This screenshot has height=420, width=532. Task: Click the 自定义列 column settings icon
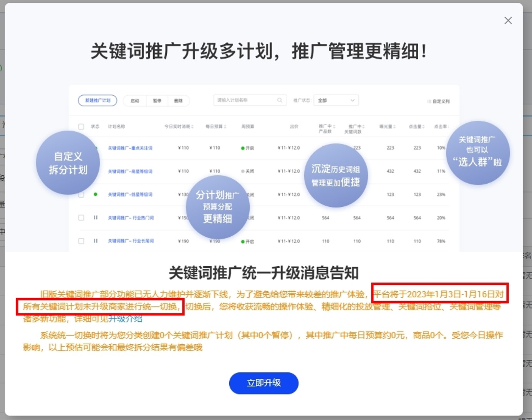pos(429,101)
